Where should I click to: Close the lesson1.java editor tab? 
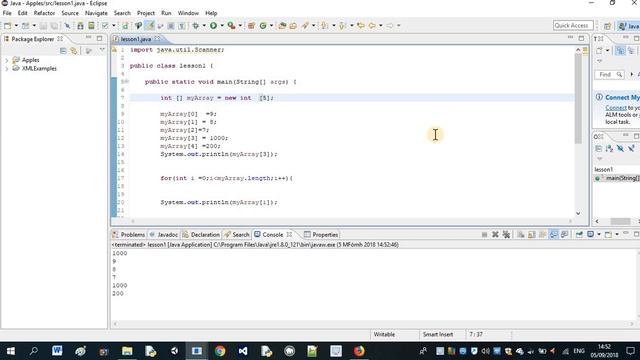point(157,39)
